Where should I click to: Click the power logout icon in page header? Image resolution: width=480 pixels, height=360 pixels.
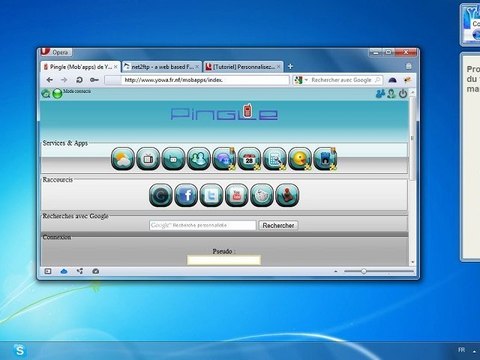(403, 94)
